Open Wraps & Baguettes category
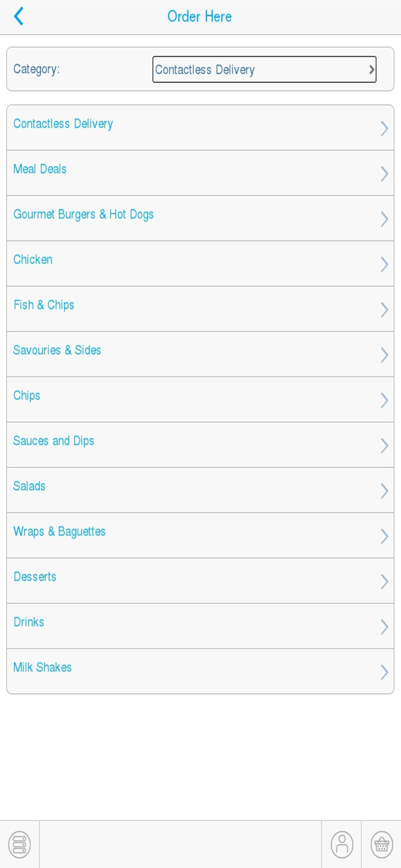Screen dimensions: 401x868 click(x=59, y=532)
